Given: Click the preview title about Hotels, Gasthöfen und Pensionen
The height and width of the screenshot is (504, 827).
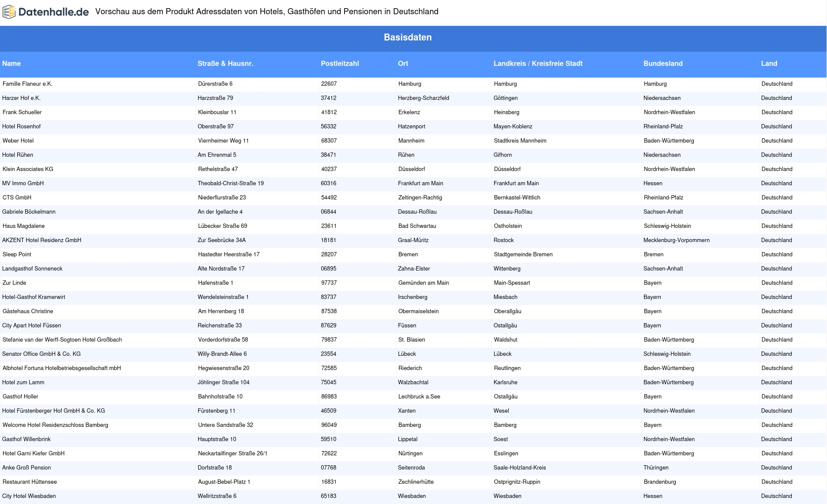Looking at the screenshot, I should pos(267,12).
